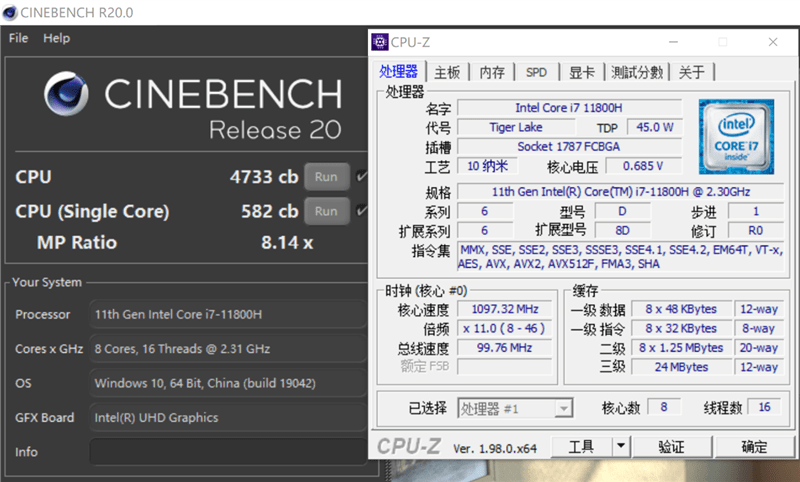
Task: Select the 'Intel Core i7 11800H' name value
Action: pos(569,108)
